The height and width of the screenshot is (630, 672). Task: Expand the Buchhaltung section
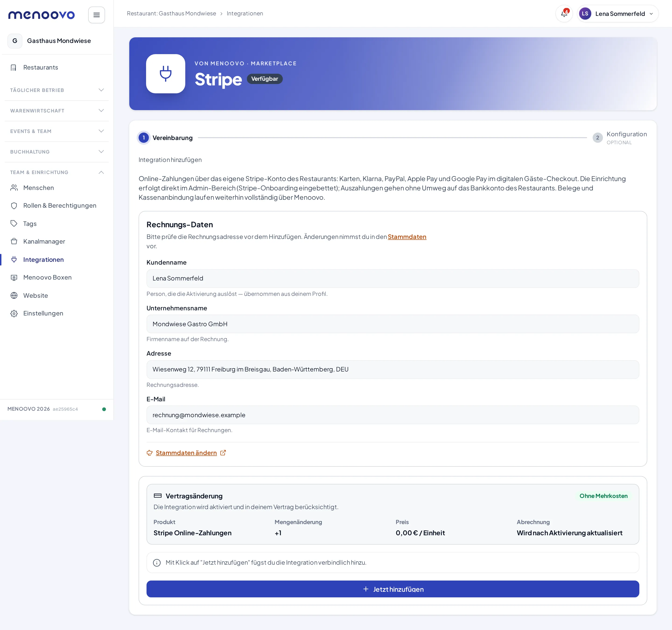coord(57,152)
